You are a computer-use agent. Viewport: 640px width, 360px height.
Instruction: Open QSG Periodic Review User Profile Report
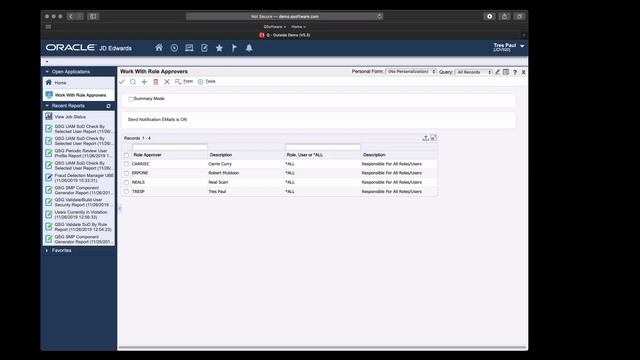pos(83,153)
